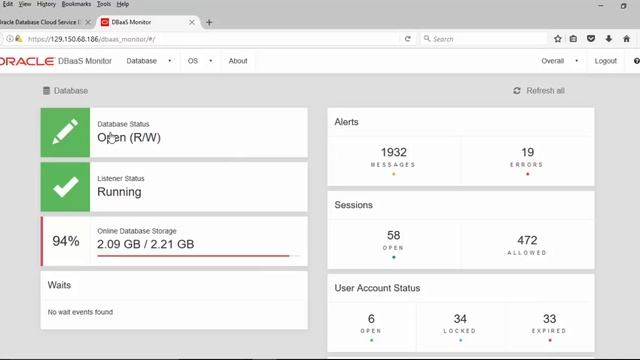
Task: Open the OS navigation menu
Action: [x=193, y=61]
